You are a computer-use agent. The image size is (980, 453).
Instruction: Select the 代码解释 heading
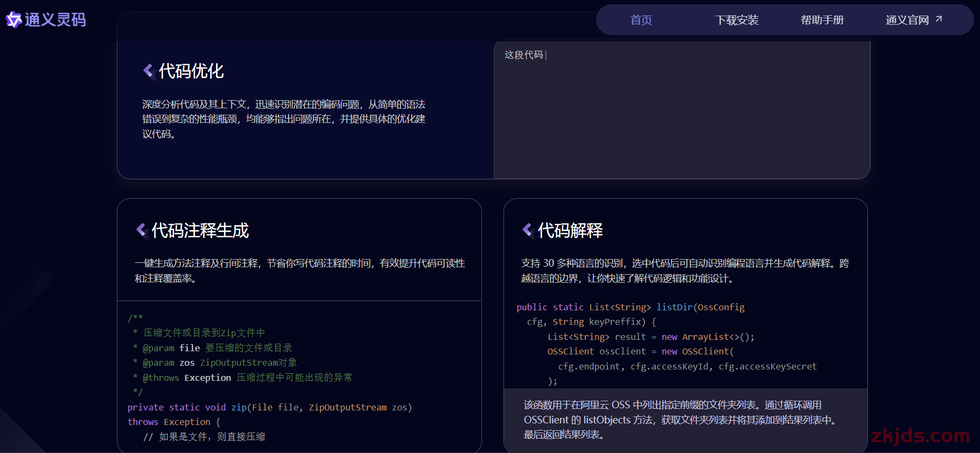click(x=570, y=231)
